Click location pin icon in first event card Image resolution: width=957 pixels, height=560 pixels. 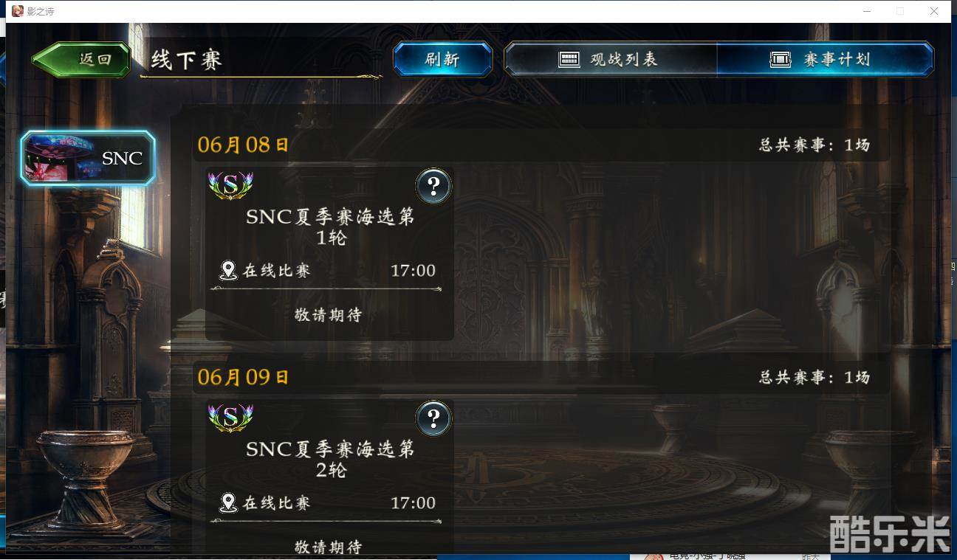[x=228, y=270]
